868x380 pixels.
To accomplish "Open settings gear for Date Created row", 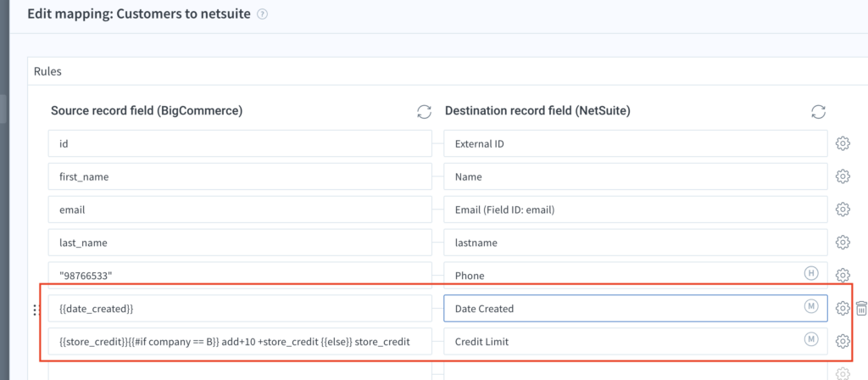I will tap(843, 309).
